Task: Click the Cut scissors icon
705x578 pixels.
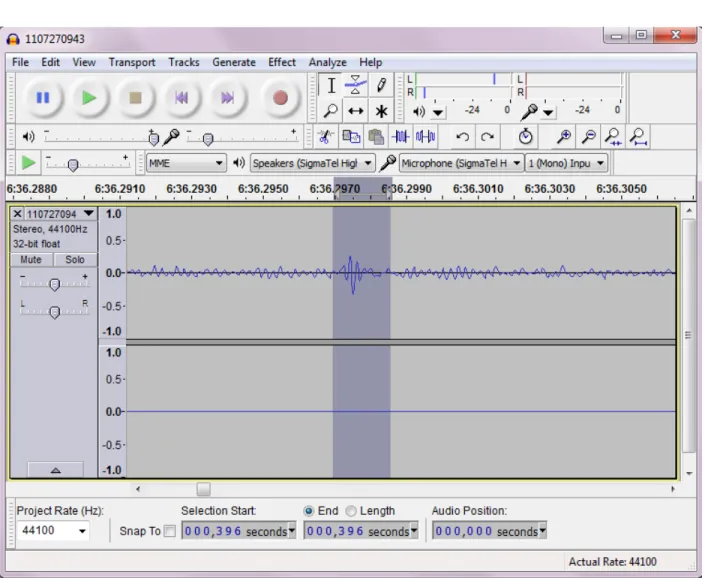Action: [325, 137]
